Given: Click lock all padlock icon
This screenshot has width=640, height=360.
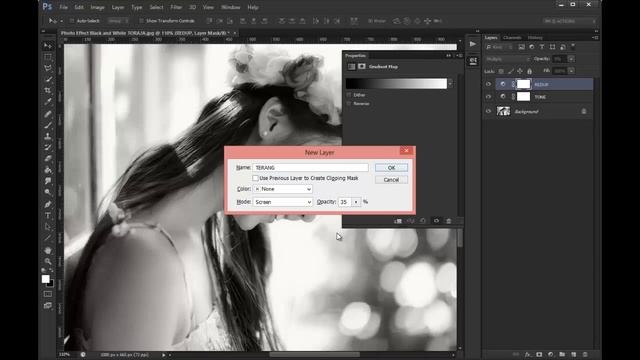Looking at the screenshot, I should [x=529, y=71].
